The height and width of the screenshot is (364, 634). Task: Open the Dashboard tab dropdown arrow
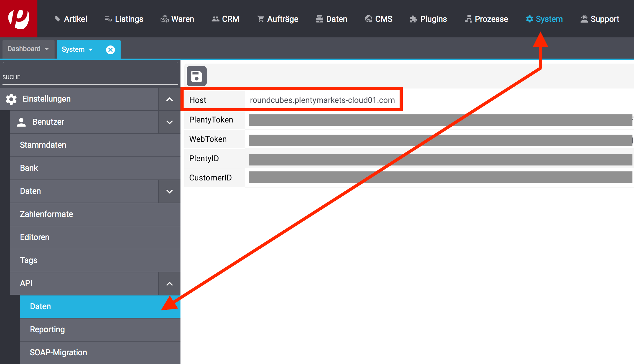(x=47, y=49)
